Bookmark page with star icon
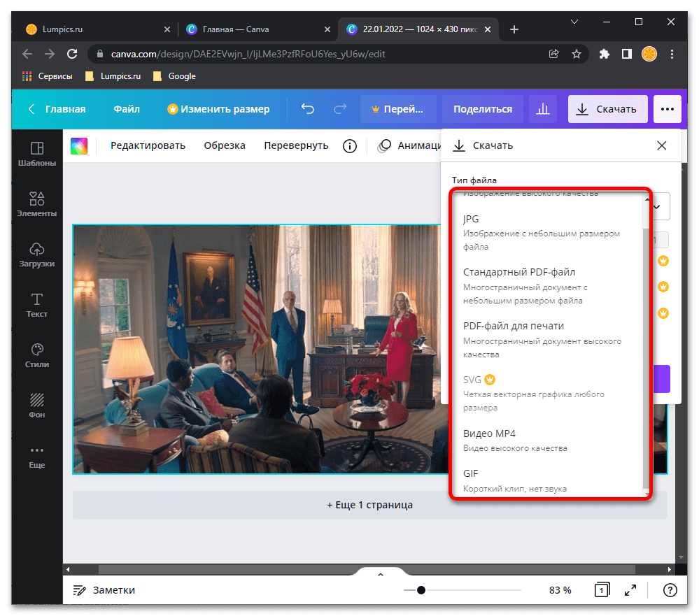This screenshot has height=616, width=699. click(577, 54)
